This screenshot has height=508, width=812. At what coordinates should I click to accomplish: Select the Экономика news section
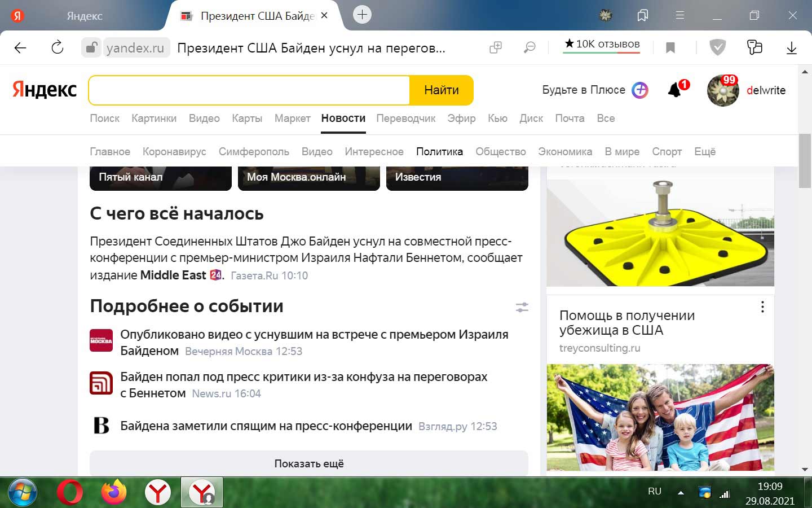565,151
